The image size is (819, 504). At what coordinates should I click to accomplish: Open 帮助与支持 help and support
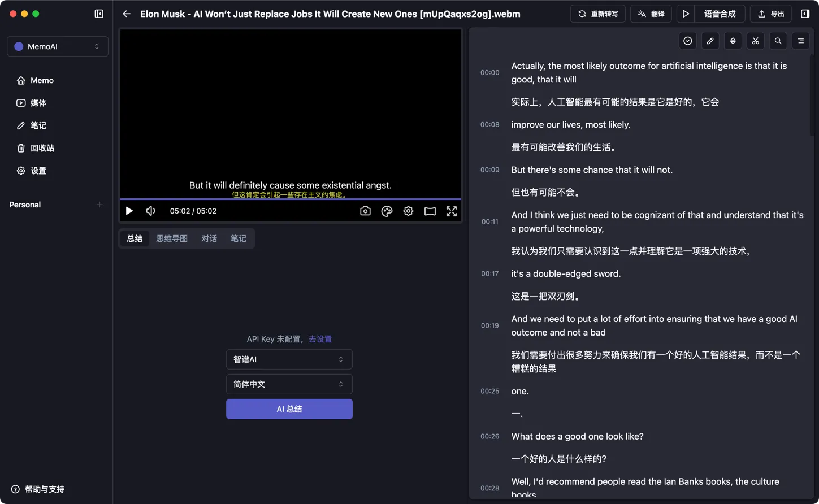38,489
